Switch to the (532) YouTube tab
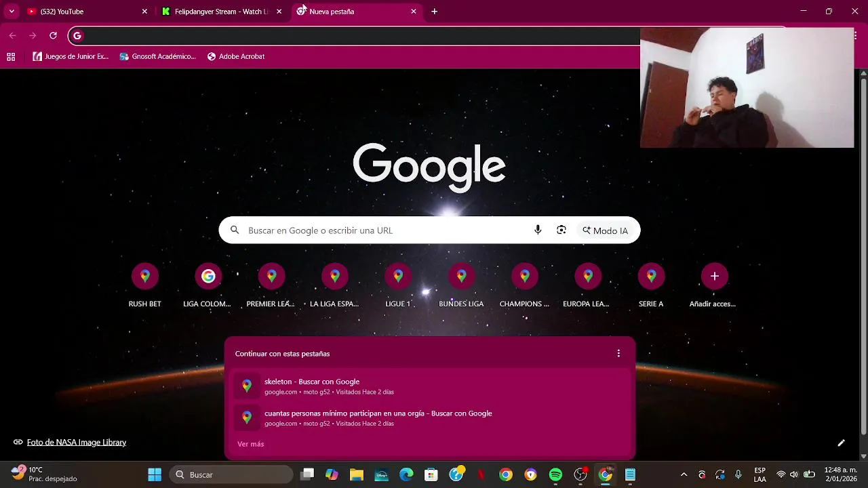 point(87,12)
